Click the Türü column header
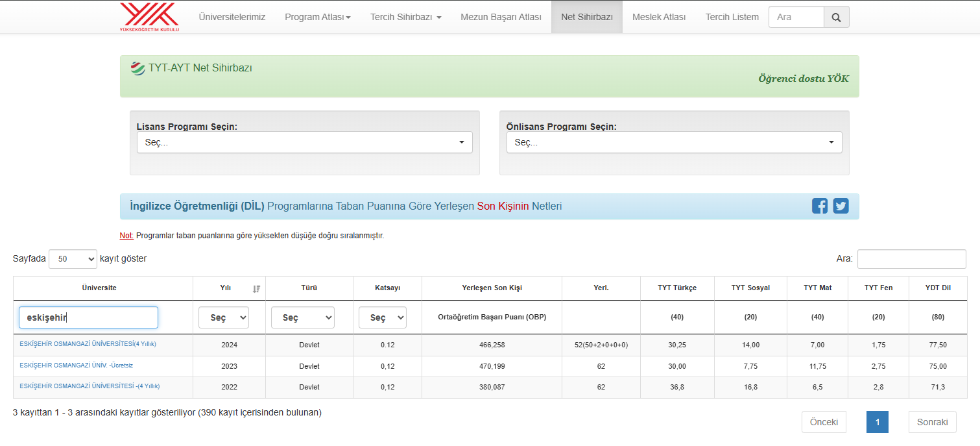 click(x=309, y=288)
